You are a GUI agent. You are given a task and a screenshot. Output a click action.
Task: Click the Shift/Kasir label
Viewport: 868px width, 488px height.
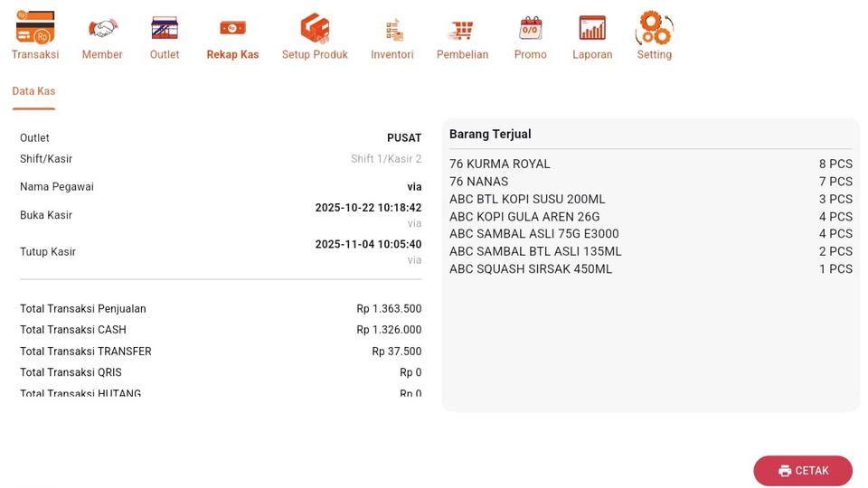tap(46, 159)
